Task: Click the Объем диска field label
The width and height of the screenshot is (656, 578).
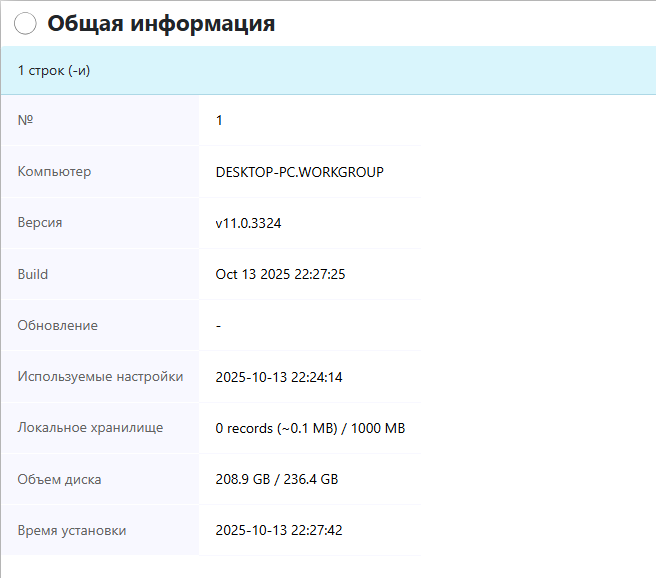Action: [59, 479]
